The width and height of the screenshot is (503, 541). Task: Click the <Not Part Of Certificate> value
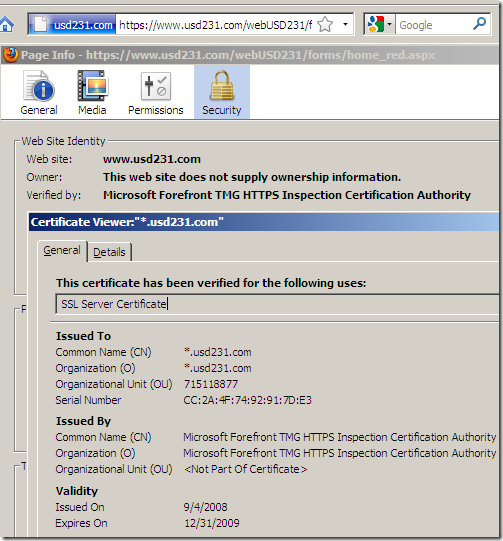[245, 469]
